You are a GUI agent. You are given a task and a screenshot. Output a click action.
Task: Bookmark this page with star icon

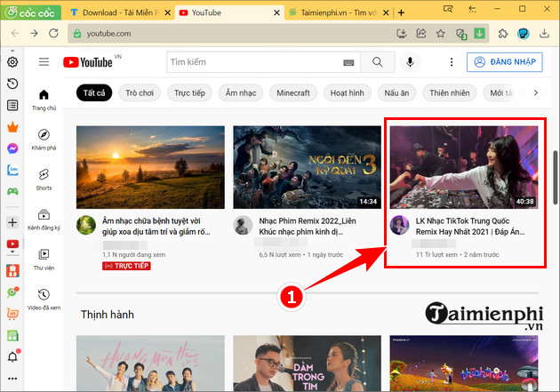click(x=441, y=34)
